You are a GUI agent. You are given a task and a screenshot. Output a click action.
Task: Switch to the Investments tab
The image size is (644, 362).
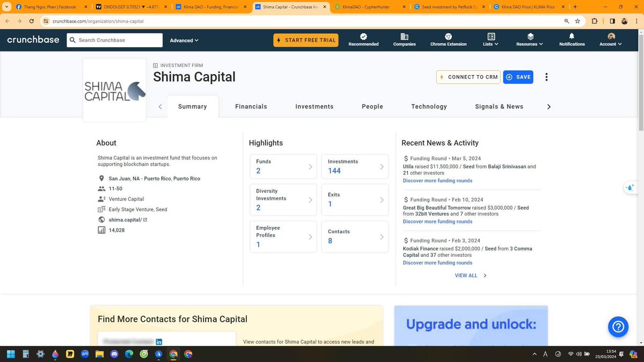[x=314, y=107]
